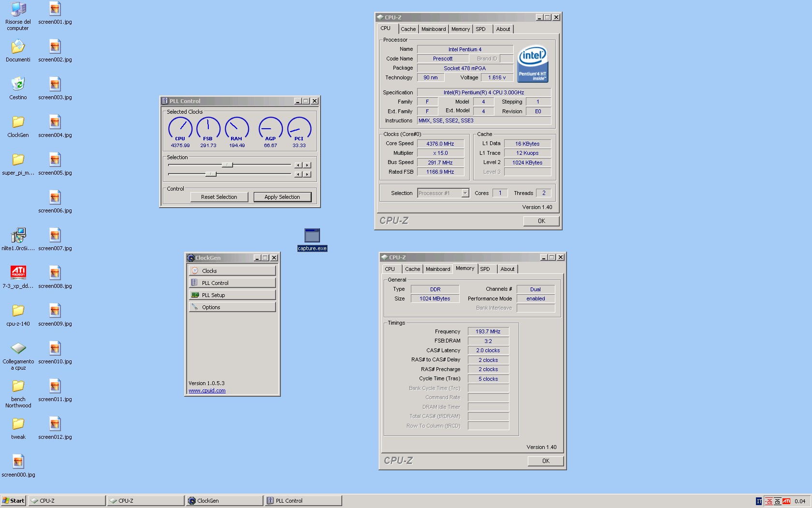The image size is (812, 508).
Task: Open About tab in top CPU-Z window
Action: (x=503, y=29)
